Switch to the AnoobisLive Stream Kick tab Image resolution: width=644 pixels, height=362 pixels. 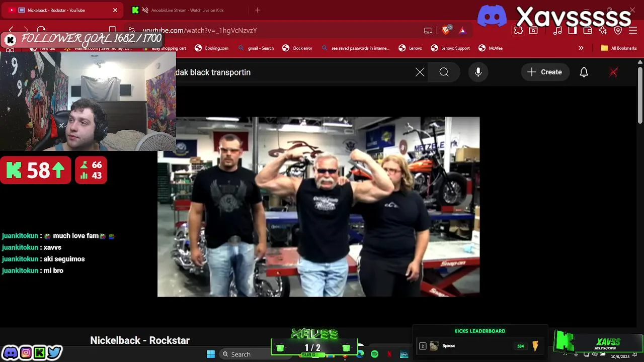(x=187, y=10)
